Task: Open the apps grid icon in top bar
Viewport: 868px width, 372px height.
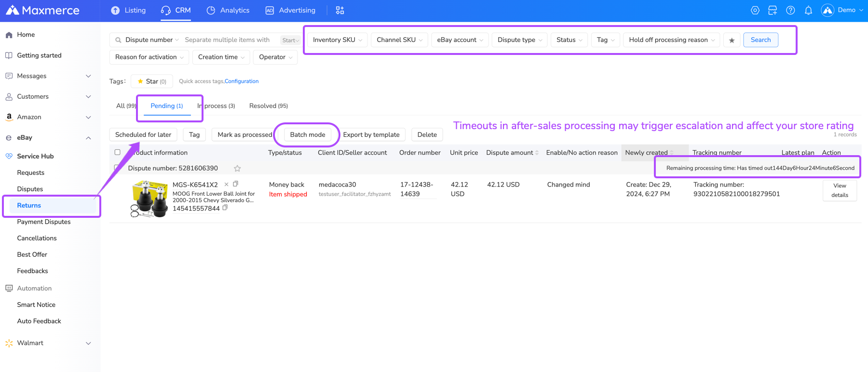Action: click(340, 10)
